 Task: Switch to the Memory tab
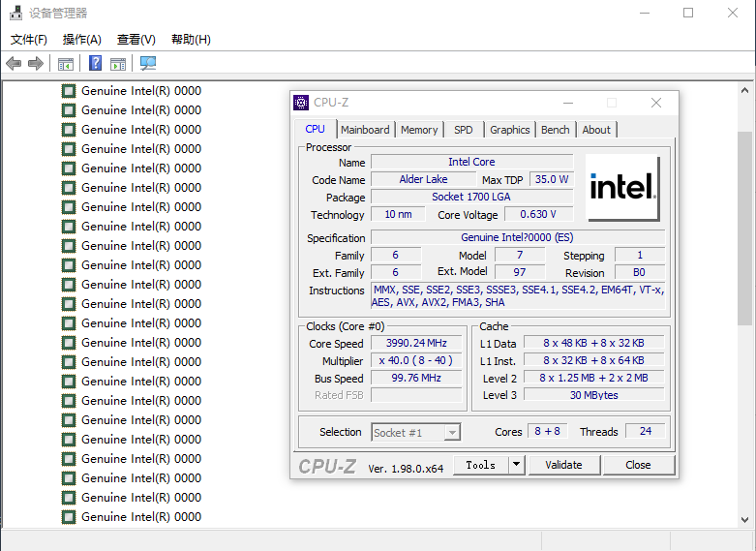[x=419, y=130]
